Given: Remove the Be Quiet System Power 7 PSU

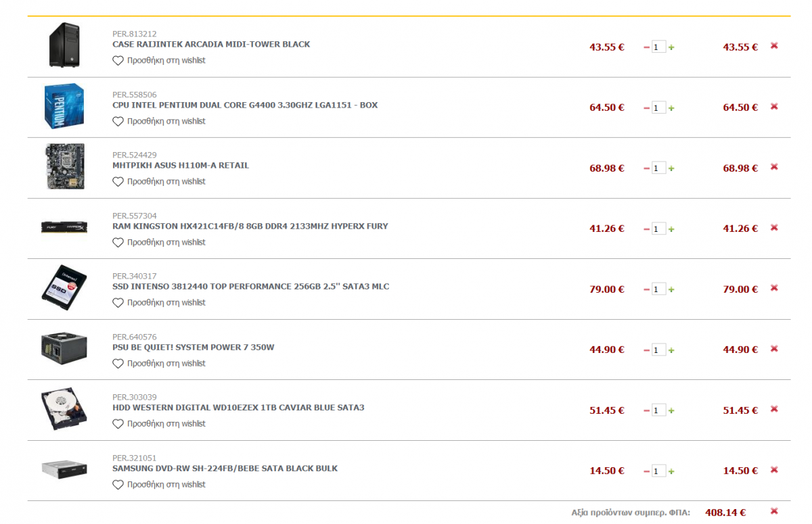Looking at the screenshot, I should pos(774,349).
